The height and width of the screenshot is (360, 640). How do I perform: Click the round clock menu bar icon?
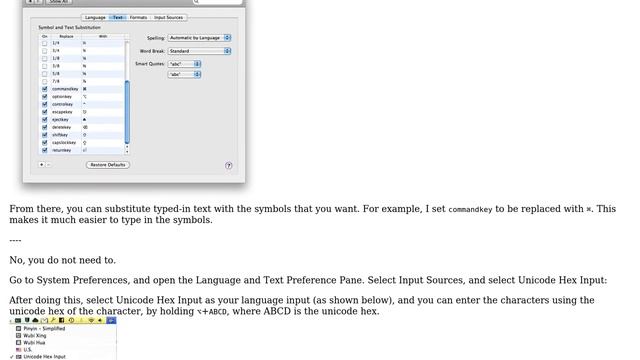(x=71, y=320)
